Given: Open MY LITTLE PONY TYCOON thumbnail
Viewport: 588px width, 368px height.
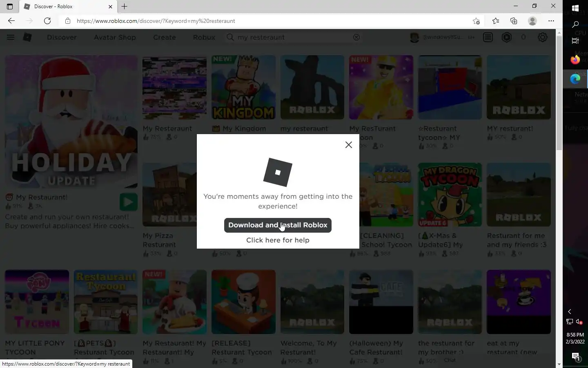Looking at the screenshot, I should [37, 302].
